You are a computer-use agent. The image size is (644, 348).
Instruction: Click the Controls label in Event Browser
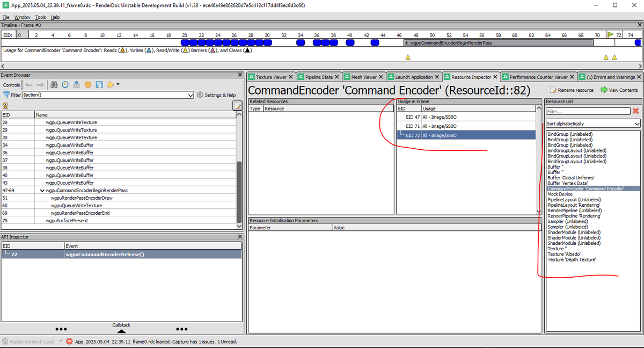point(12,85)
